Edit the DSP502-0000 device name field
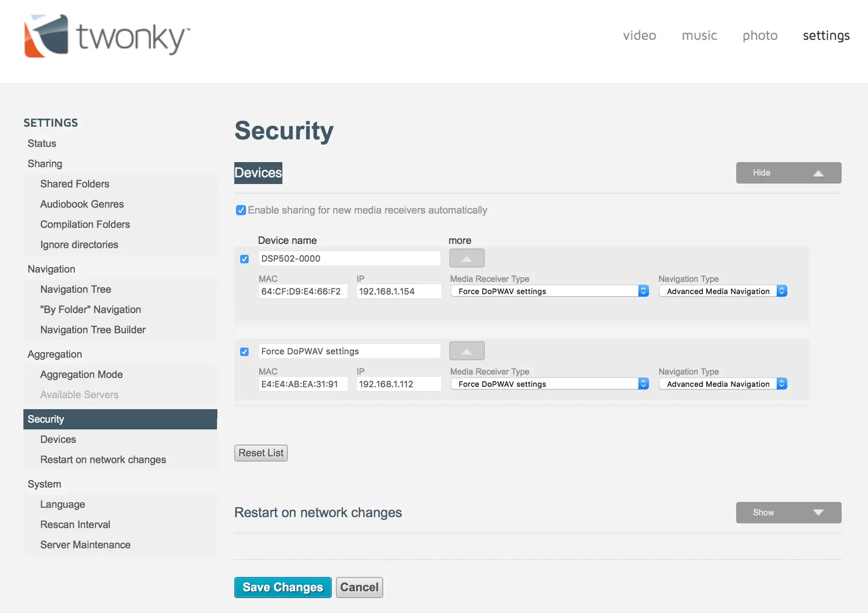Screen dimensions: 868x613 [349, 259]
